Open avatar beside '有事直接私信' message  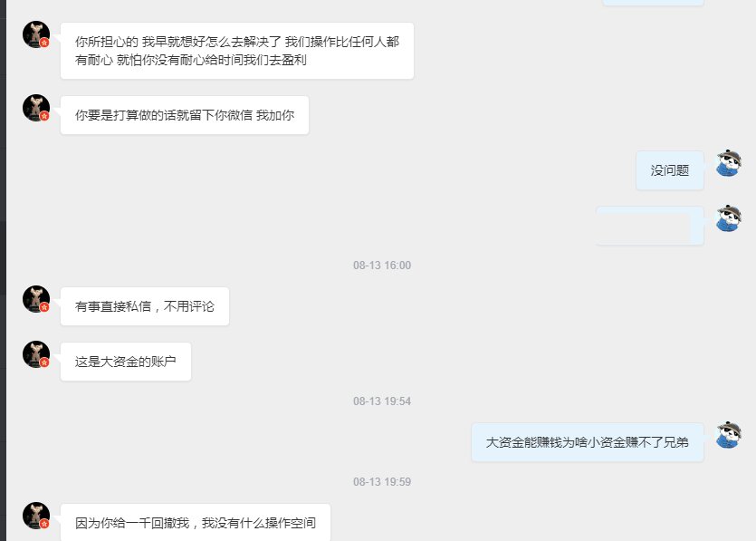[x=36, y=299]
